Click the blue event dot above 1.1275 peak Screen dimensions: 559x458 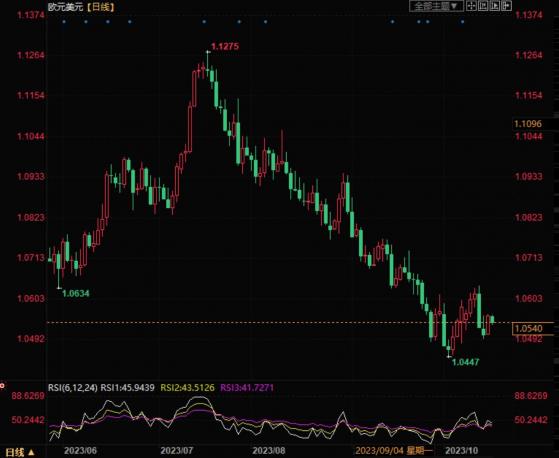click(204, 22)
